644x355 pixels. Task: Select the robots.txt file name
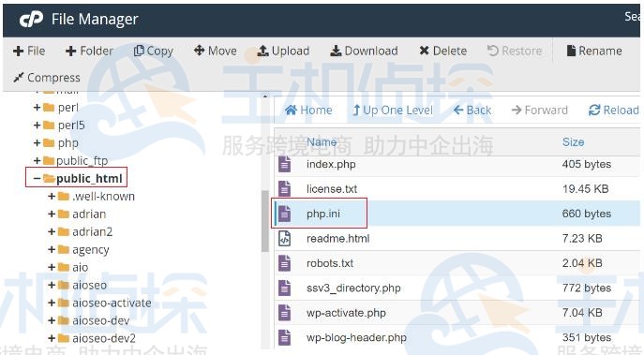click(330, 263)
